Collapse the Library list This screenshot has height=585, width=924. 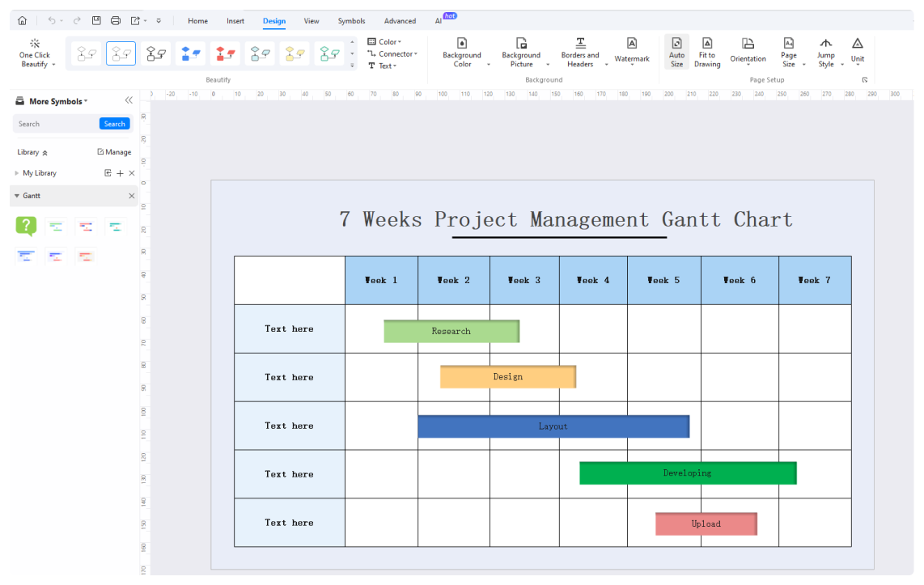point(45,153)
